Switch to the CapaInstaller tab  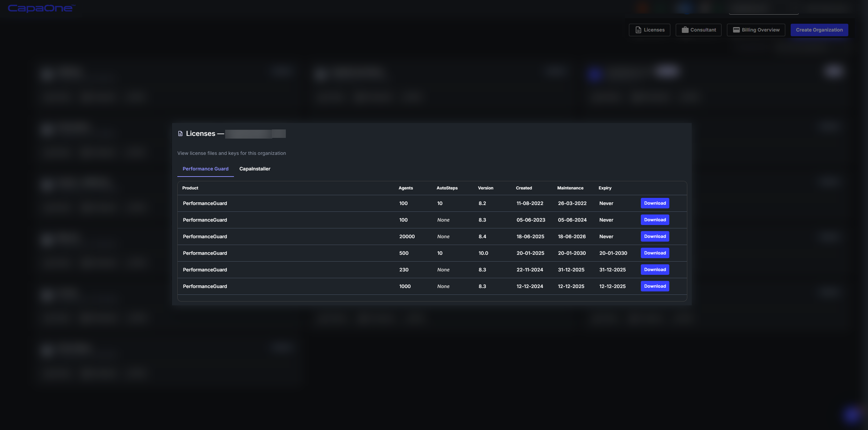tap(255, 169)
